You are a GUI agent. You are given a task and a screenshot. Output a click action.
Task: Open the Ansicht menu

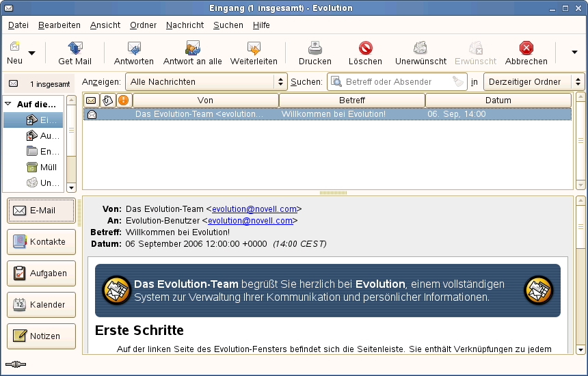tap(105, 25)
